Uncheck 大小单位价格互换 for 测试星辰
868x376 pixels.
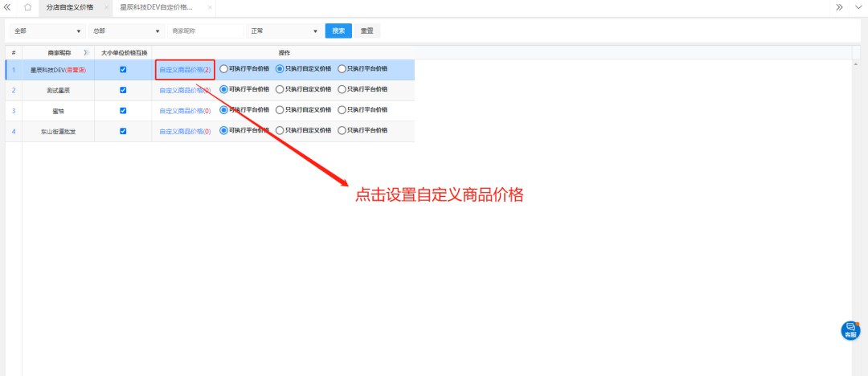point(123,90)
